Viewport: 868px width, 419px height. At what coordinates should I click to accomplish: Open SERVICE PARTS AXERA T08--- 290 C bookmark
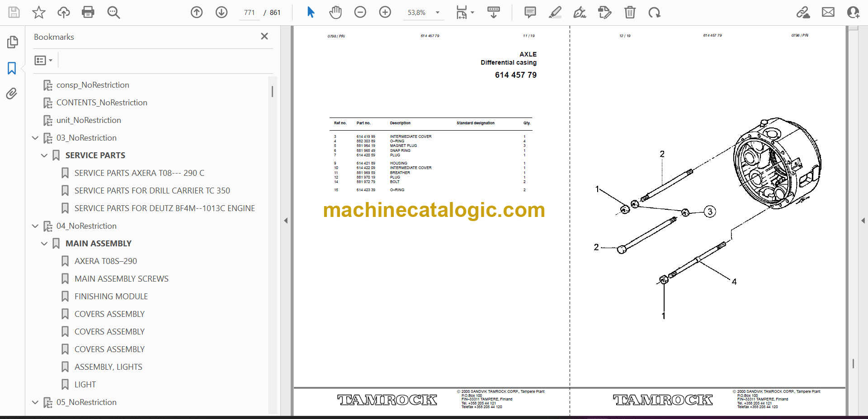pyautogui.click(x=139, y=173)
